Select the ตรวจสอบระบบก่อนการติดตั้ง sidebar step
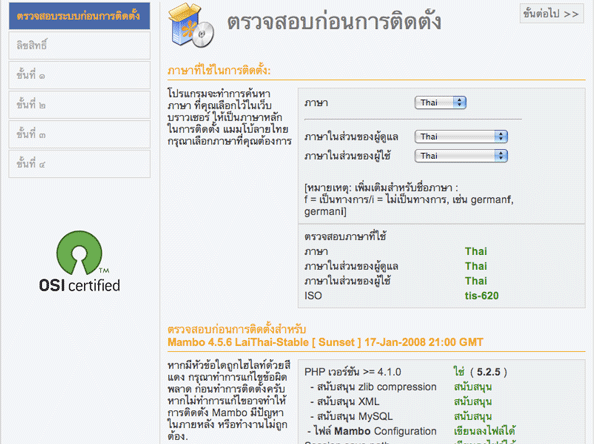Screen dimensions: 600x444 79,15
